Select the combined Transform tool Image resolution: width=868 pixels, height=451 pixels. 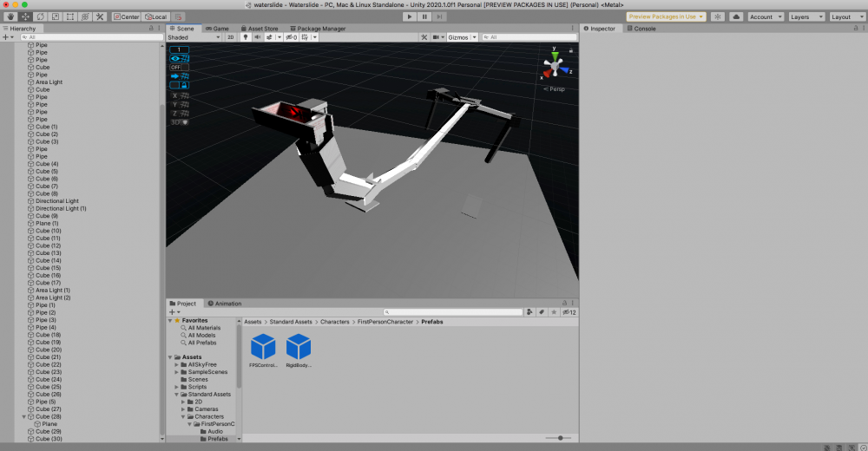[x=85, y=16]
